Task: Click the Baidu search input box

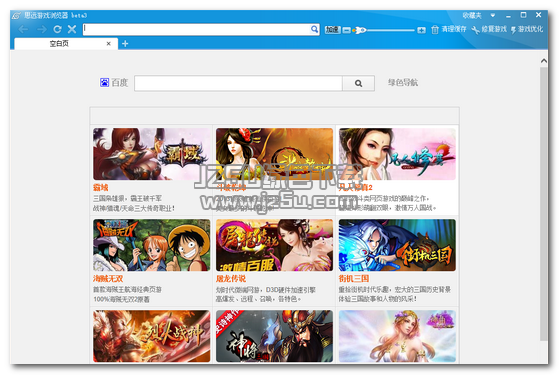Action: 238,83
